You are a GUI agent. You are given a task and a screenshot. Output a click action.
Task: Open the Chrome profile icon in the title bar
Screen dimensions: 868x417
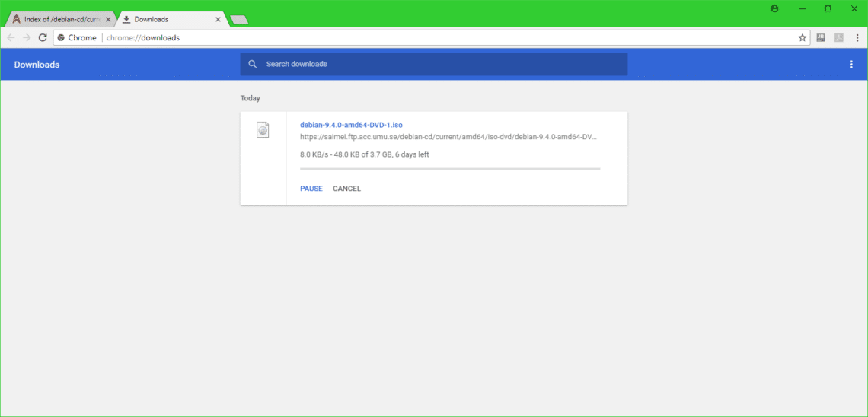click(x=774, y=8)
